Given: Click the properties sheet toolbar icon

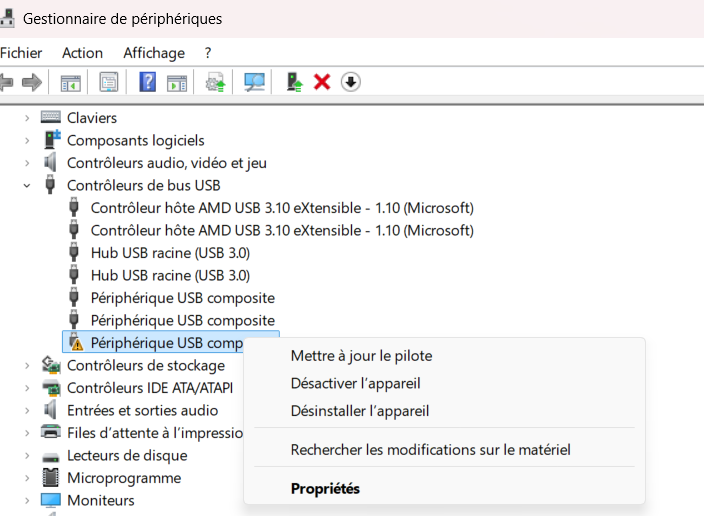Looking at the screenshot, I should coord(108,82).
